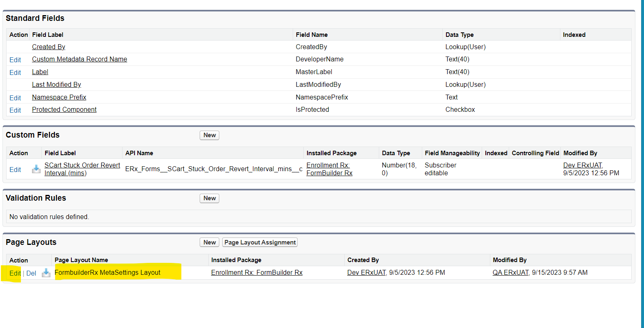644x328 pixels.
Task: Click download icon beside FormbuilderRx MetaSettings Layout
Action: (x=46, y=273)
